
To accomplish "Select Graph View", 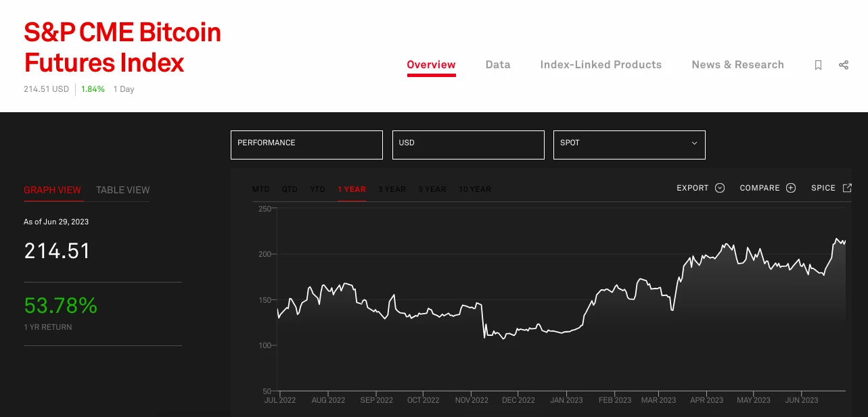I will (x=52, y=190).
